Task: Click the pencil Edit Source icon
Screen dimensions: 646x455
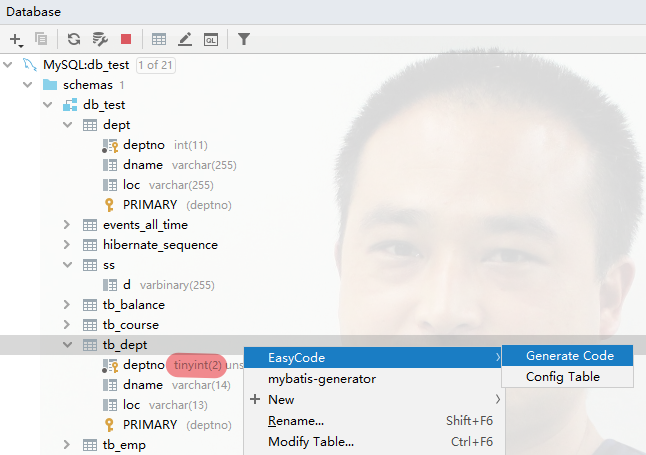Action: [x=185, y=39]
